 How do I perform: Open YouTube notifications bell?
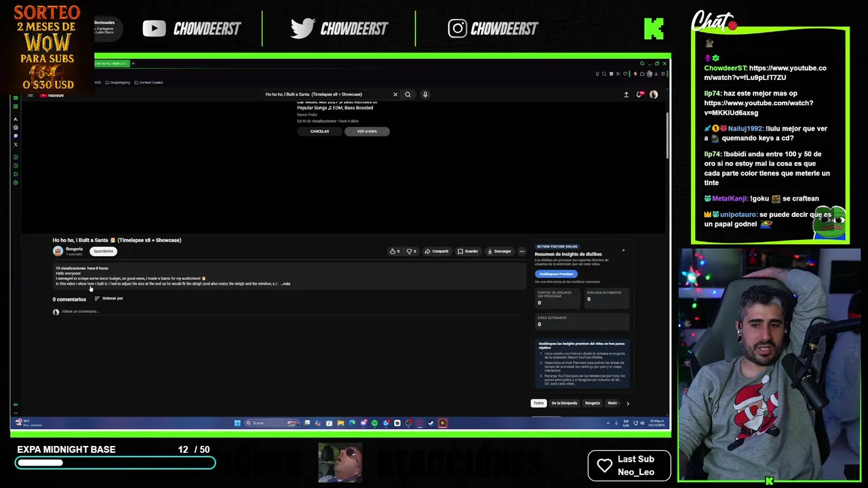click(639, 94)
